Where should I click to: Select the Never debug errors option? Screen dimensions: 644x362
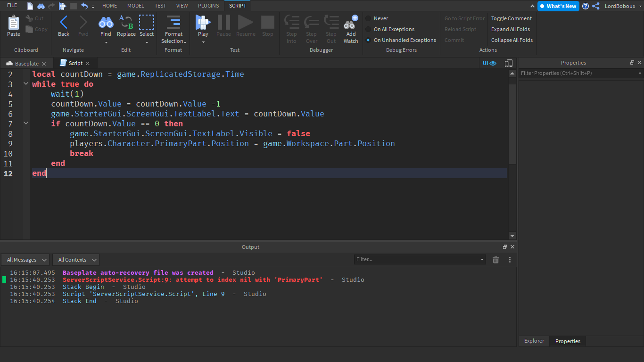point(368,18)
